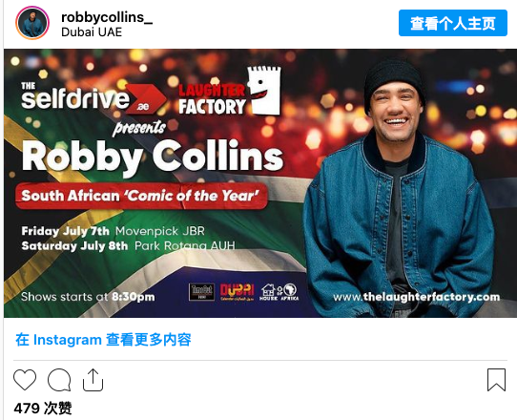Click the House of Afrika logo
This screenshot has width=517, height=420.
(x=279, y=292)
